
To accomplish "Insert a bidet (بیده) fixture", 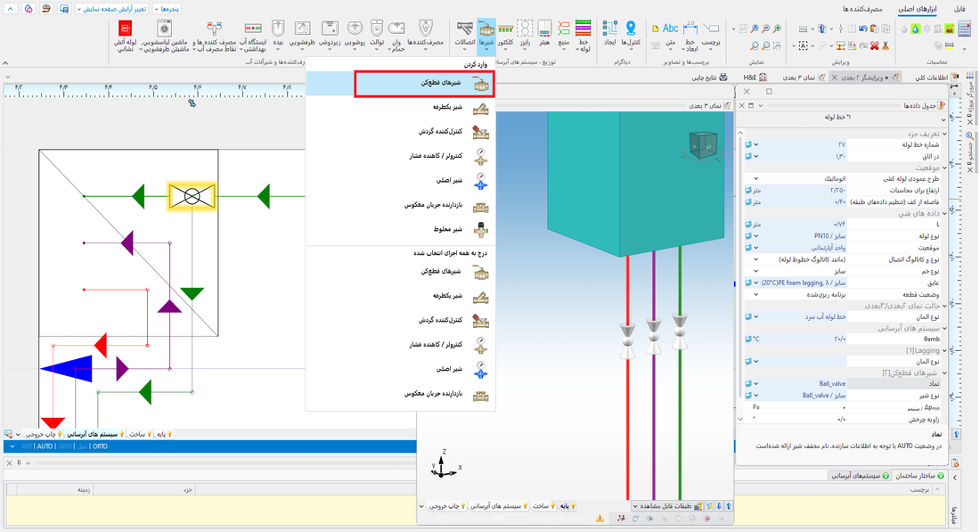I will [278, 34].
